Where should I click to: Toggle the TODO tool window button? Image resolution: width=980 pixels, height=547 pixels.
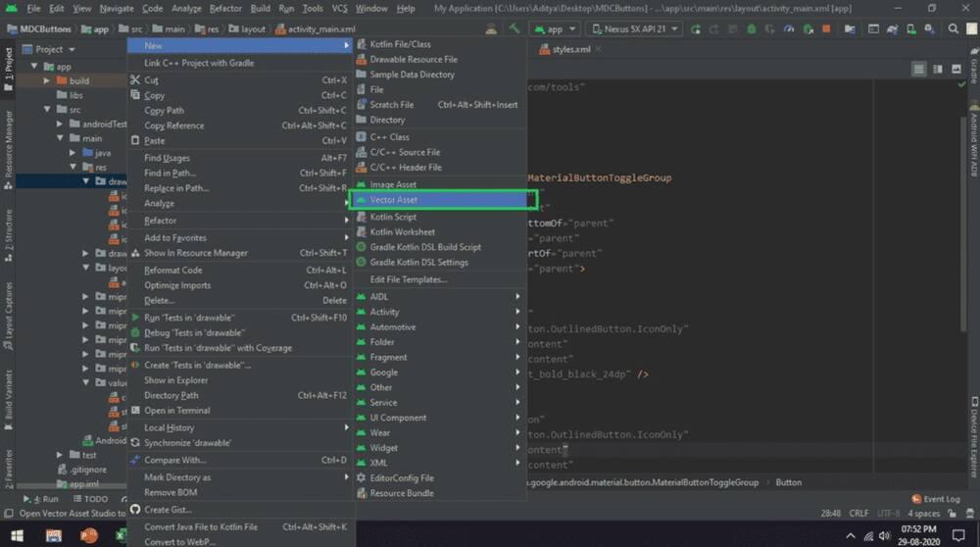(90, 499)
